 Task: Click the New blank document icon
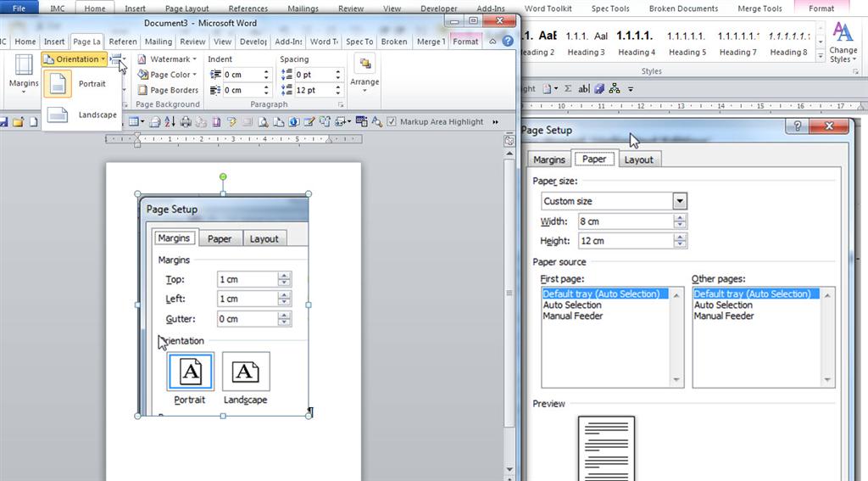click(34, 122)
